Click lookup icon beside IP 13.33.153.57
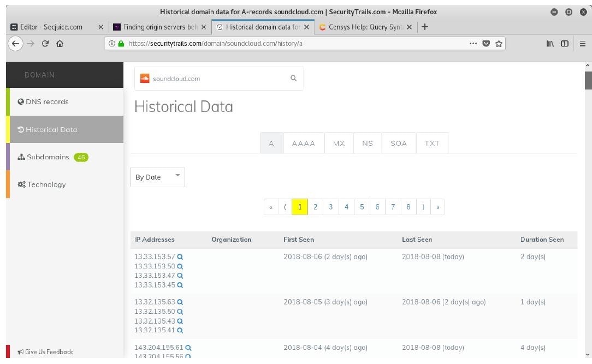 click(180, 257)
